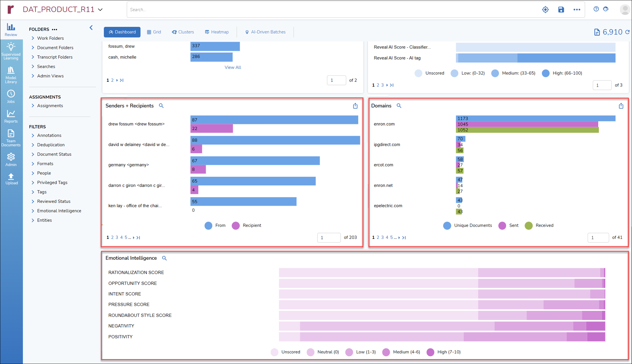Toggle the Medium (33-65) legend item

513,73
